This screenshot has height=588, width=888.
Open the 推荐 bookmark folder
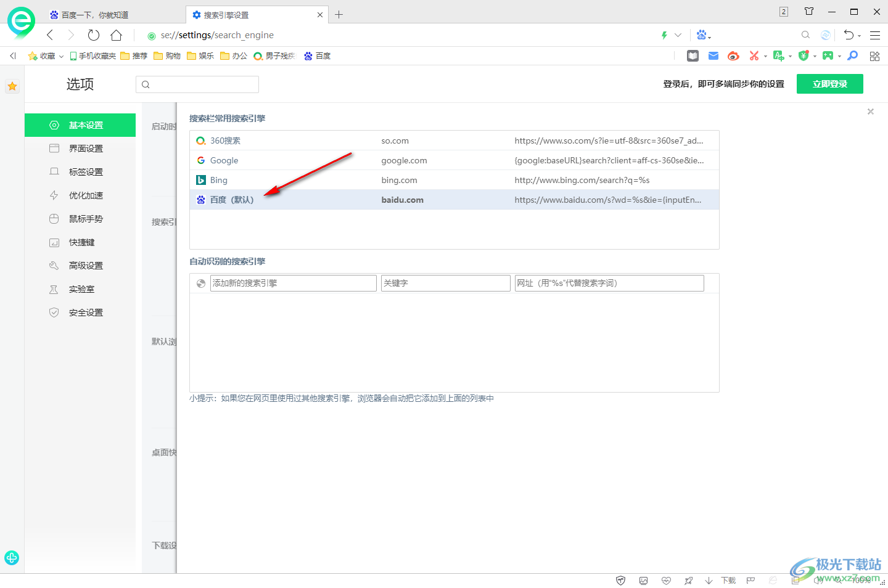pos(134,56)
